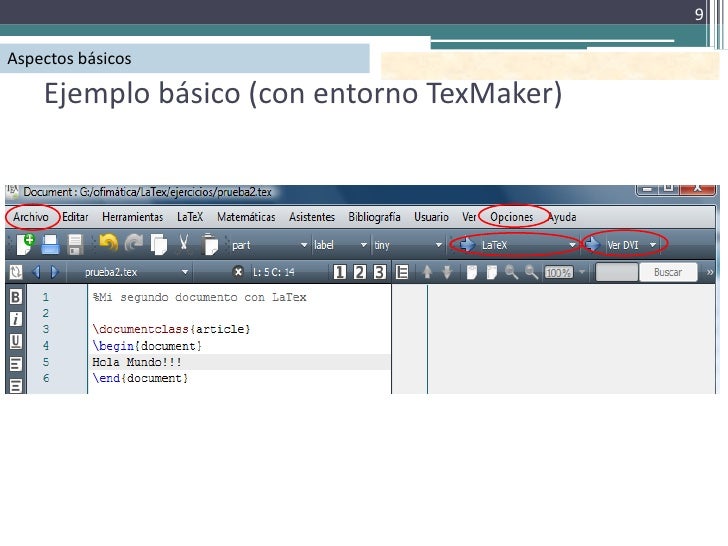Click the viewer down arrow icon

click(x=447, y=272)
